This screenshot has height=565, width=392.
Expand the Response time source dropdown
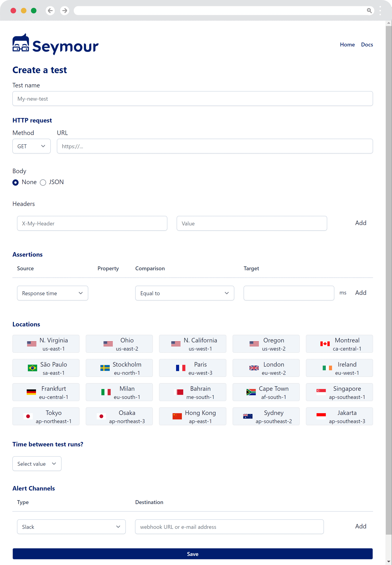53,293
